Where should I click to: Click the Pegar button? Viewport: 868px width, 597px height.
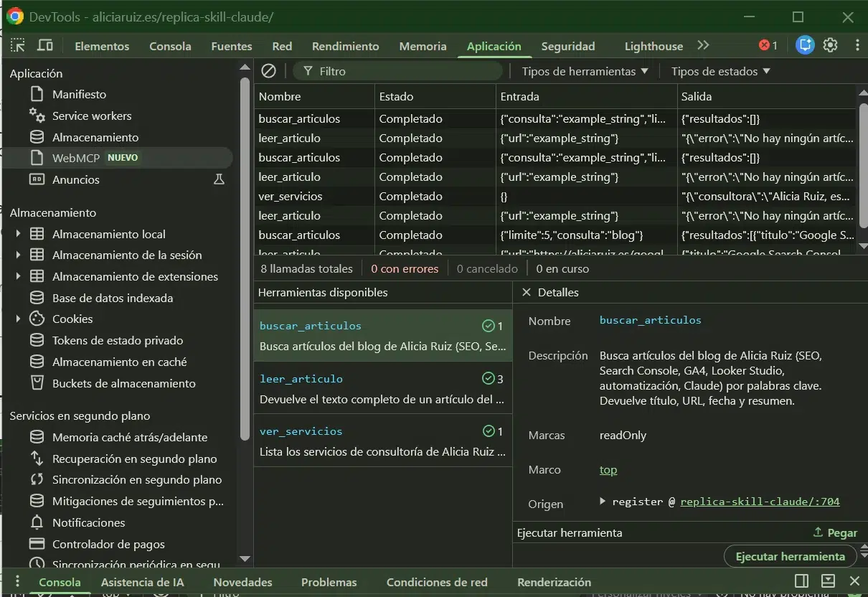click(x=835, y=532)
